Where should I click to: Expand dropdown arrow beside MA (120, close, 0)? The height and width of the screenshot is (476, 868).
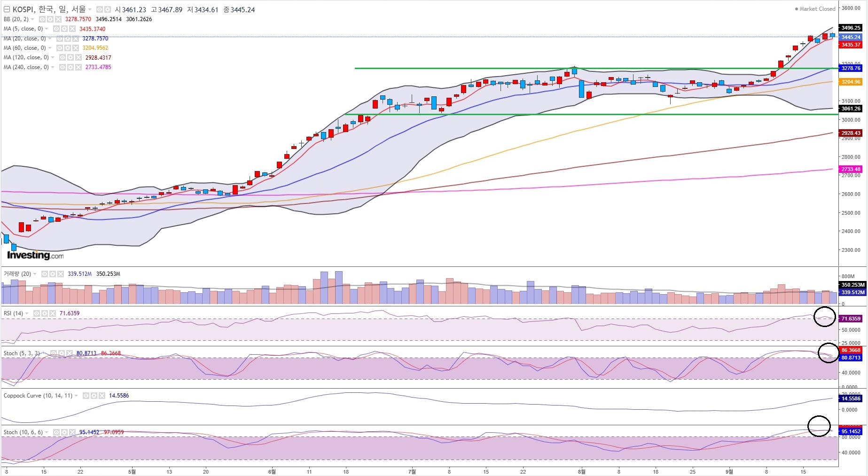(x=53, y=57)
